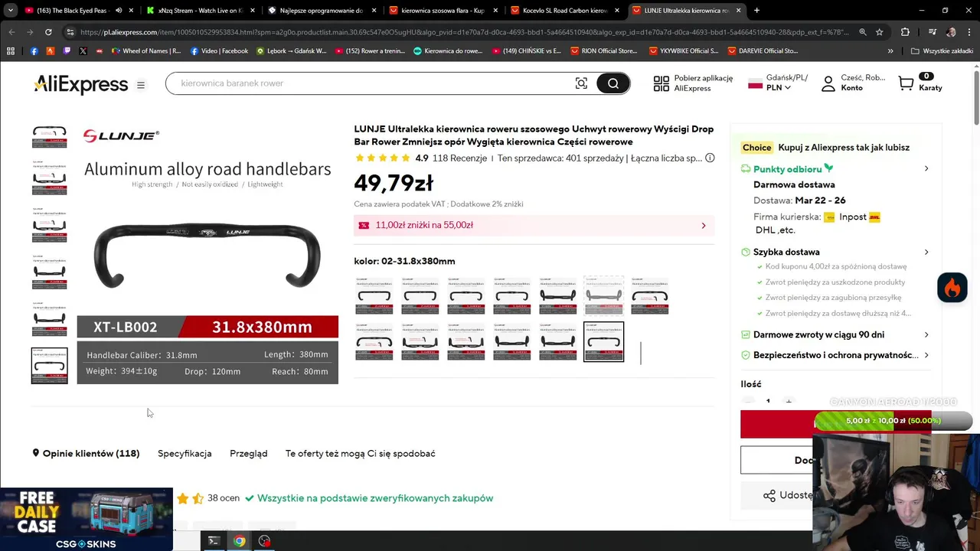Expand the PLN currency region dropdown
The image size is (980, 551).
[x=778, y=88]
